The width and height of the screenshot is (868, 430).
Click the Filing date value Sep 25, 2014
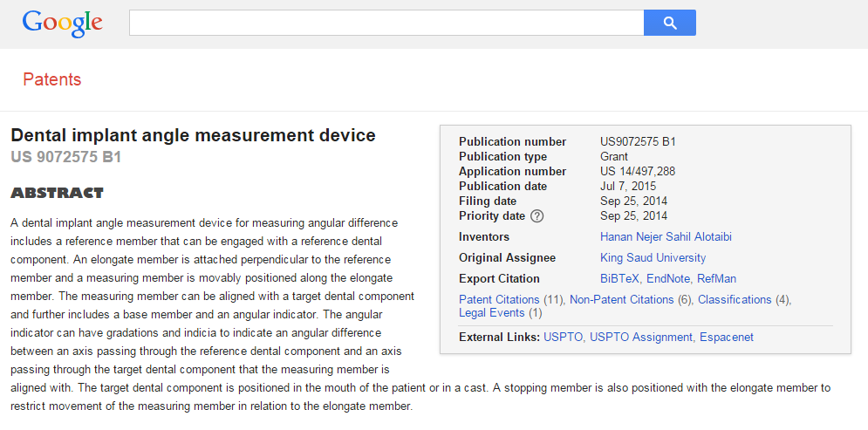(x=634, y=201)
